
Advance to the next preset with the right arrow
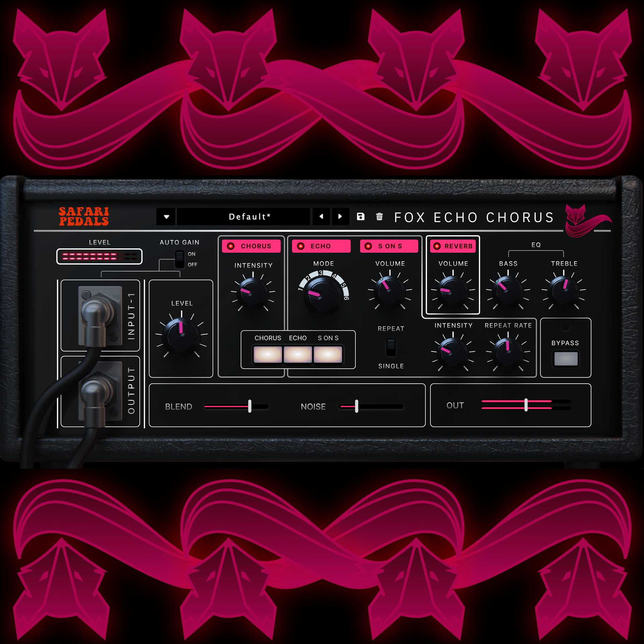click(340, 217)
